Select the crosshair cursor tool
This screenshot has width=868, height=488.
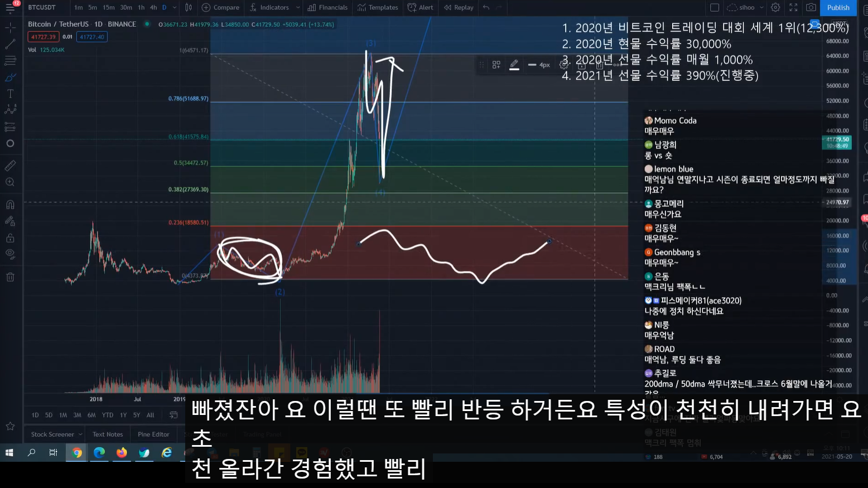coord(10,27)
